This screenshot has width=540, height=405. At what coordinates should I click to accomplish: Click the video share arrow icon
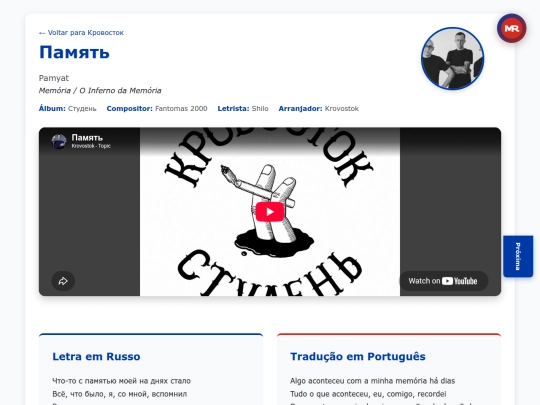63,281
